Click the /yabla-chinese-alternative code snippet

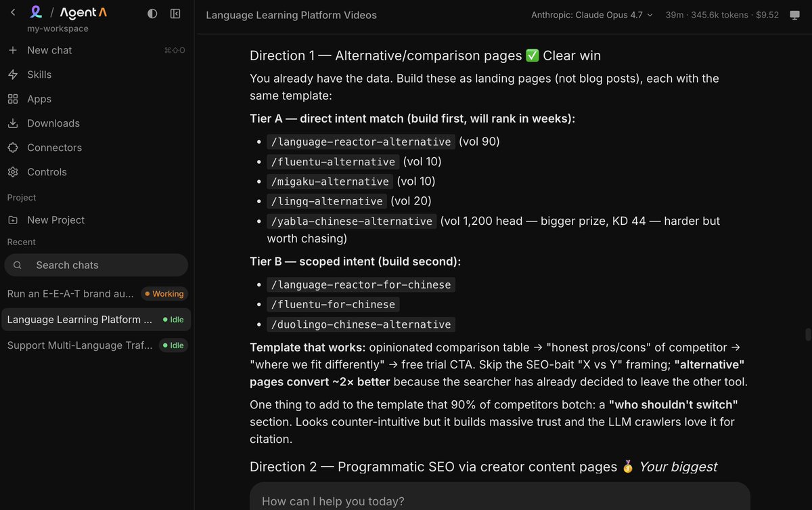[x=351, y=221]
